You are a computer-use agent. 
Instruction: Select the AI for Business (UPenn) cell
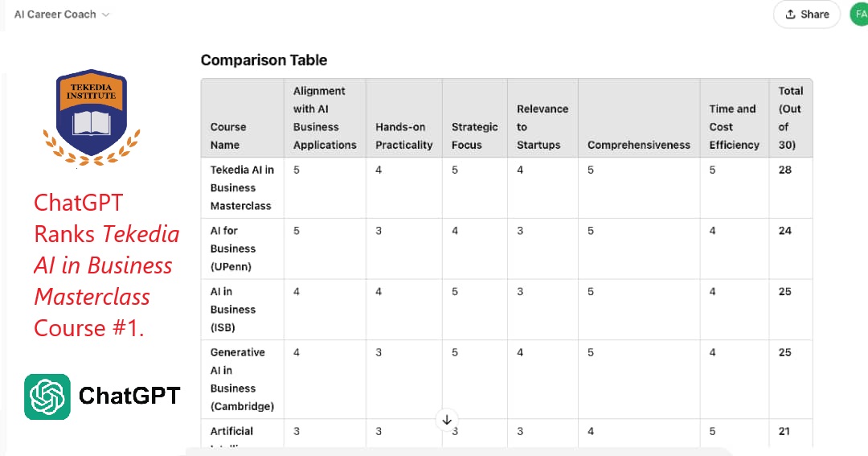click(233, 249)
